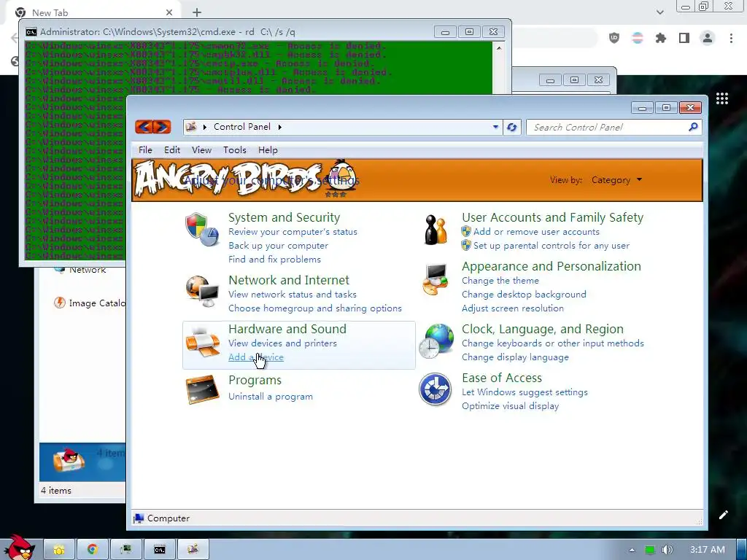The height and width of the screenshot is (560, 747).
Task: Click the uBlock shield extension icon
Action: [x=614, y=38]
